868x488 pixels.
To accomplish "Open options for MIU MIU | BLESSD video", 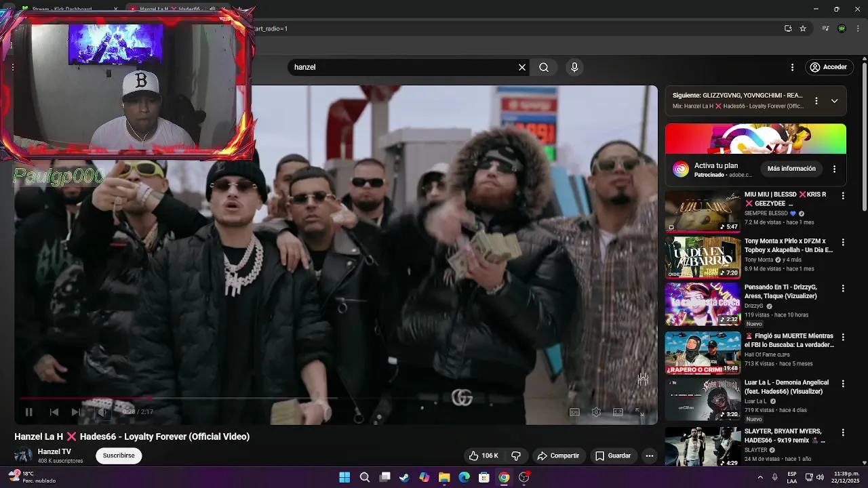I will click(x=843, y=196).
